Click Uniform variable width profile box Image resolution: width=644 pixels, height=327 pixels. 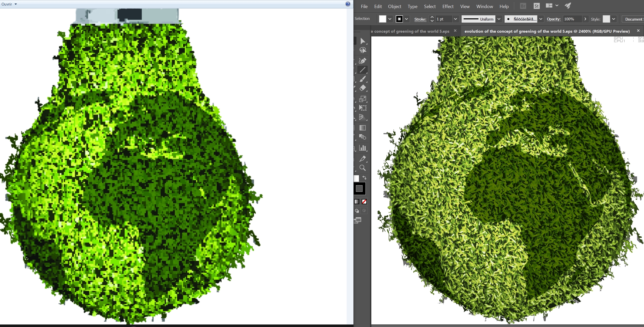(478, 19)
